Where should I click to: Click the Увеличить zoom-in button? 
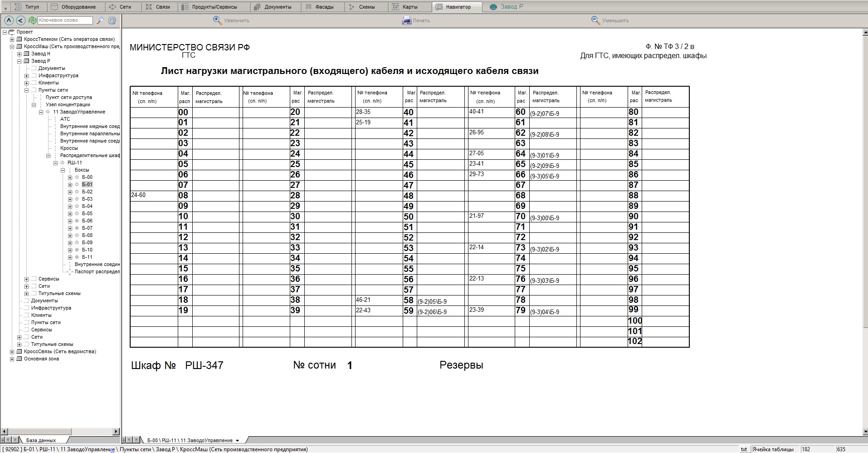pos(231,20)
